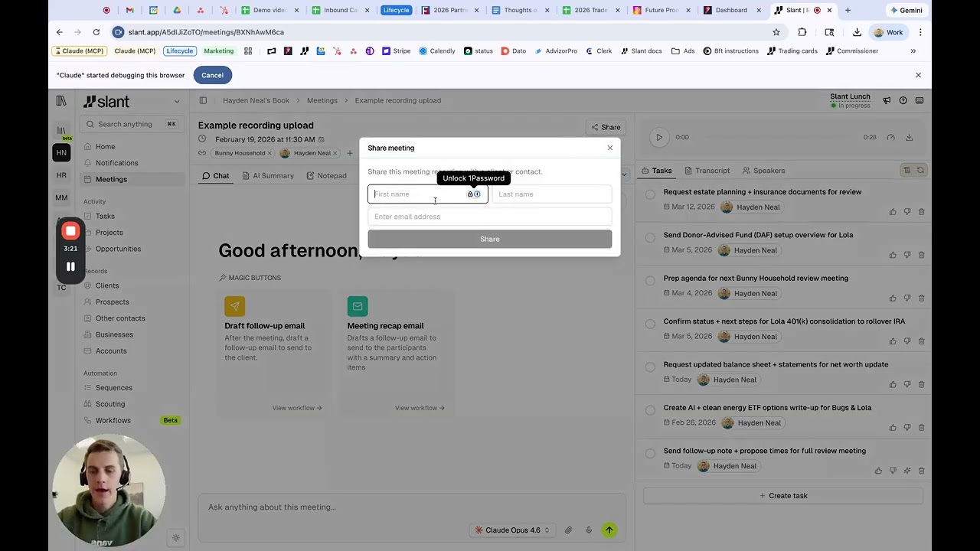Click the Last name input field
980x551 pixels.
(x=551, y=194)
